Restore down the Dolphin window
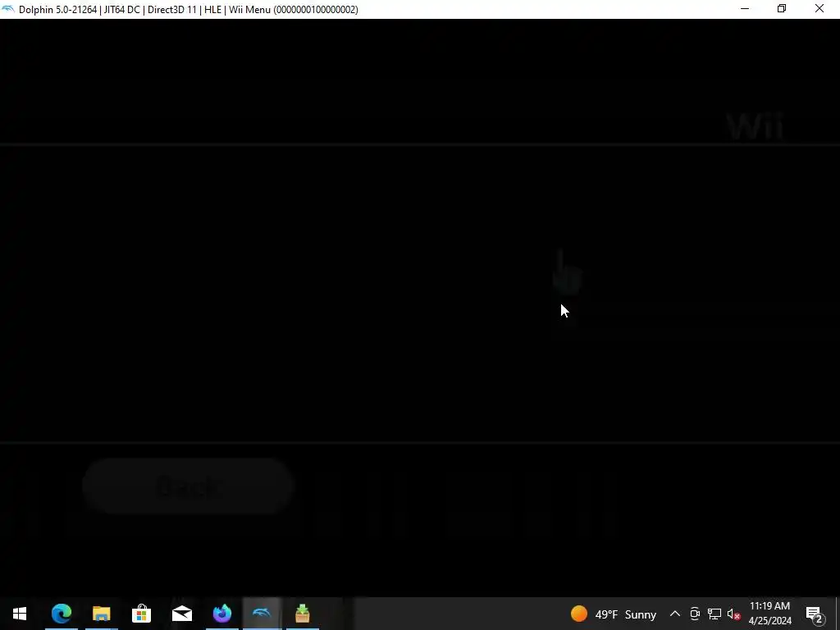840x630 pixels. 782,9
